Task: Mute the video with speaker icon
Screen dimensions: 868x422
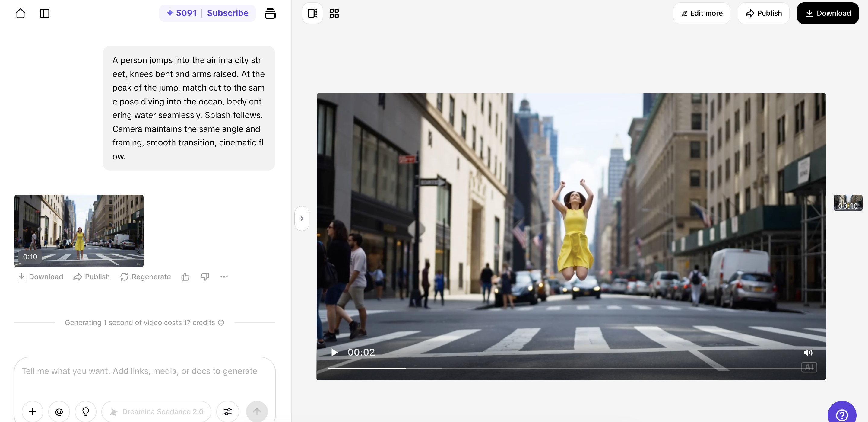Action: (x=808, y=353)
